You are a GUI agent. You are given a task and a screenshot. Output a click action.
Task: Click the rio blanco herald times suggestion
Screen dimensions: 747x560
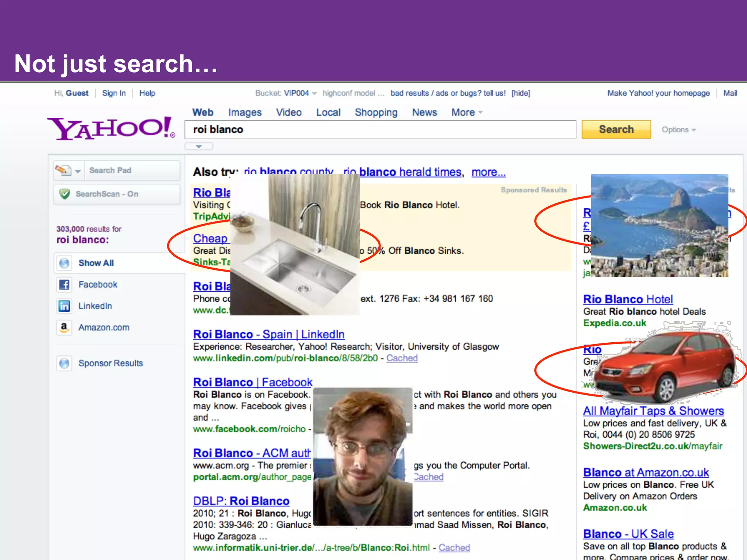402,172
